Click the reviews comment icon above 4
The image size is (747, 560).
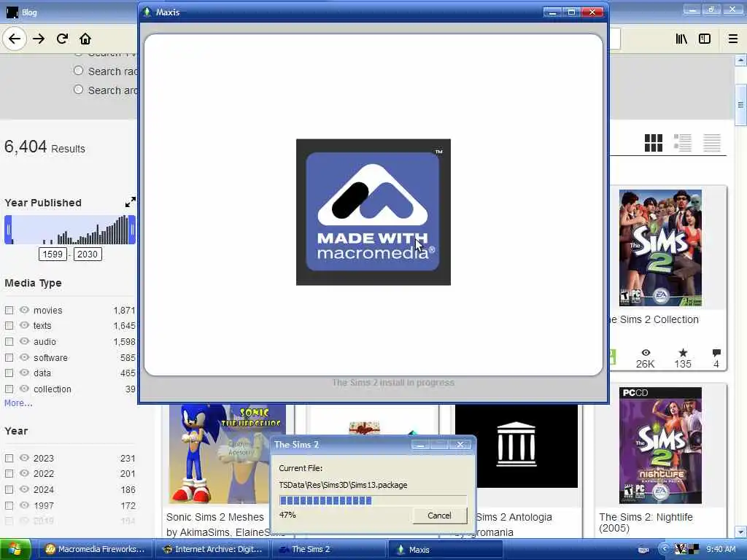point(716,353)
